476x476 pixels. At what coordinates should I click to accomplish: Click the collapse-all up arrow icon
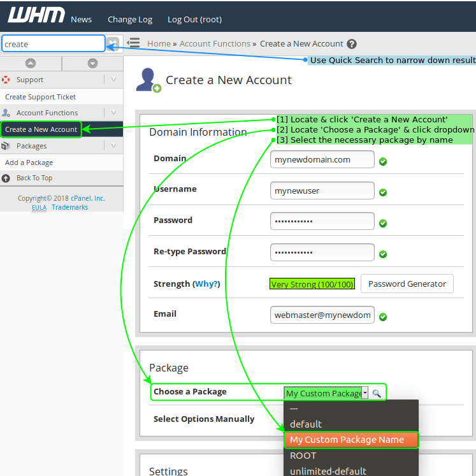(31, 63)
